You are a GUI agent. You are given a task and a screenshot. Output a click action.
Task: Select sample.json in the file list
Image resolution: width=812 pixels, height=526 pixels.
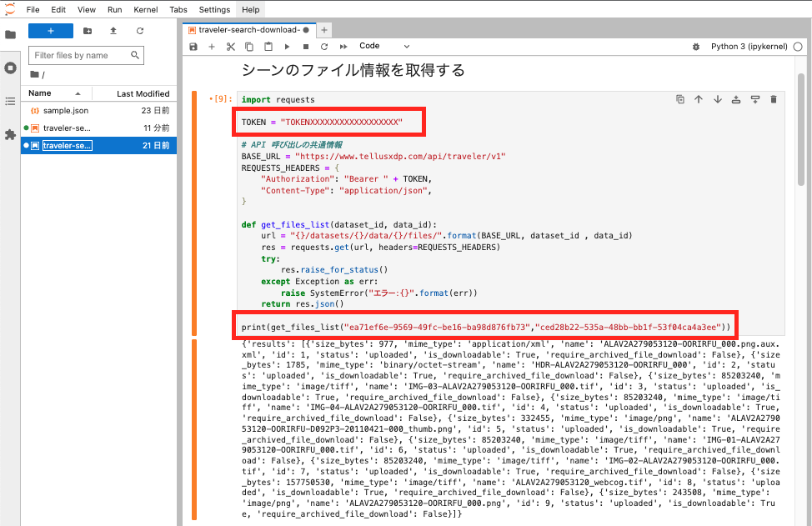pos(99,110)
